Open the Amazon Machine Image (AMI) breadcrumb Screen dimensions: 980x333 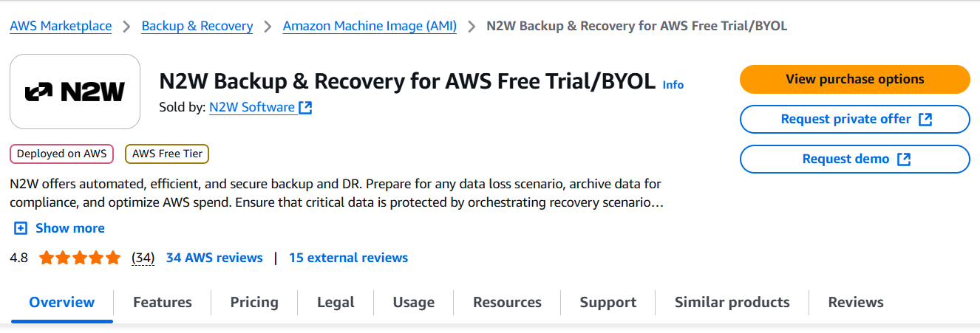[370, 27]
